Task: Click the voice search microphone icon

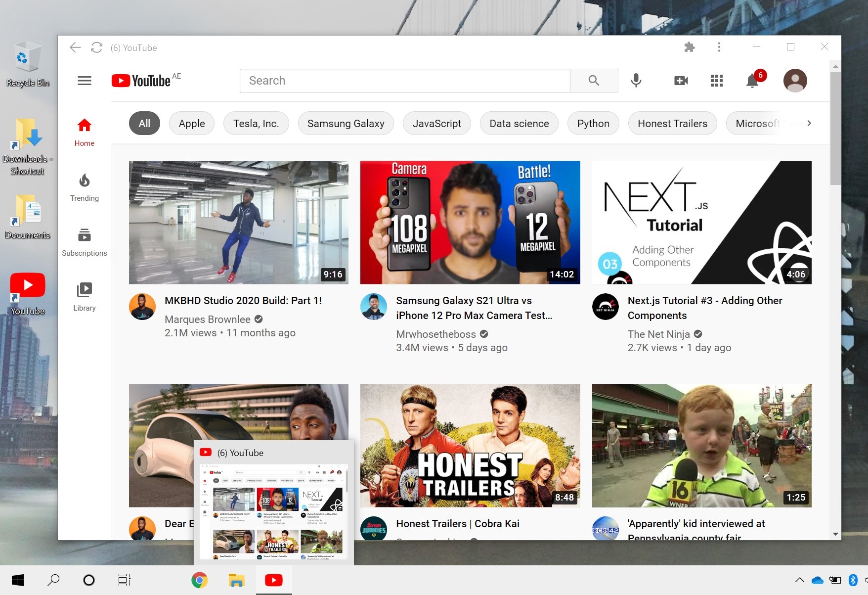Action: click(x=636, y=81)
